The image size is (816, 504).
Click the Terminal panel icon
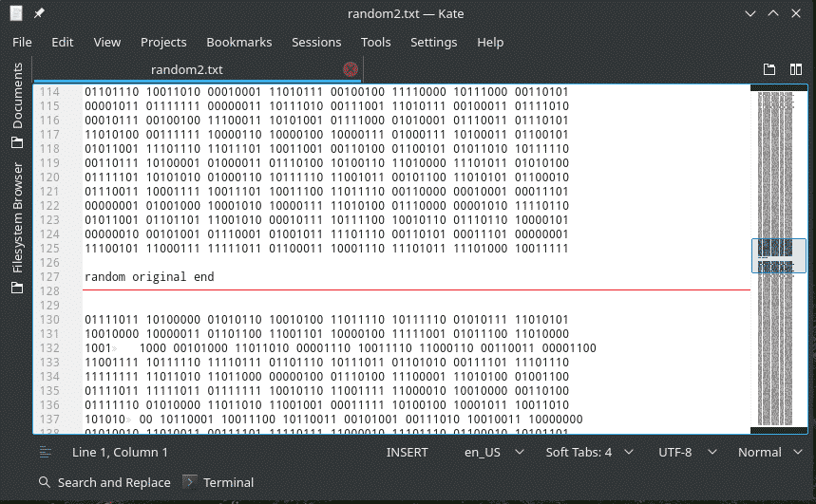tap(190, 482)
